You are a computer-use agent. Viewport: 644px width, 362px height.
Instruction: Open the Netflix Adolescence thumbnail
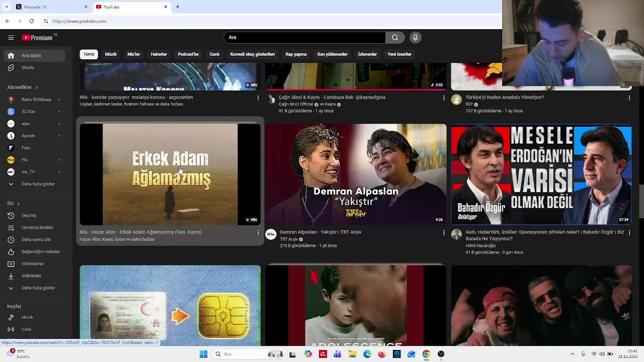point(356,306)
